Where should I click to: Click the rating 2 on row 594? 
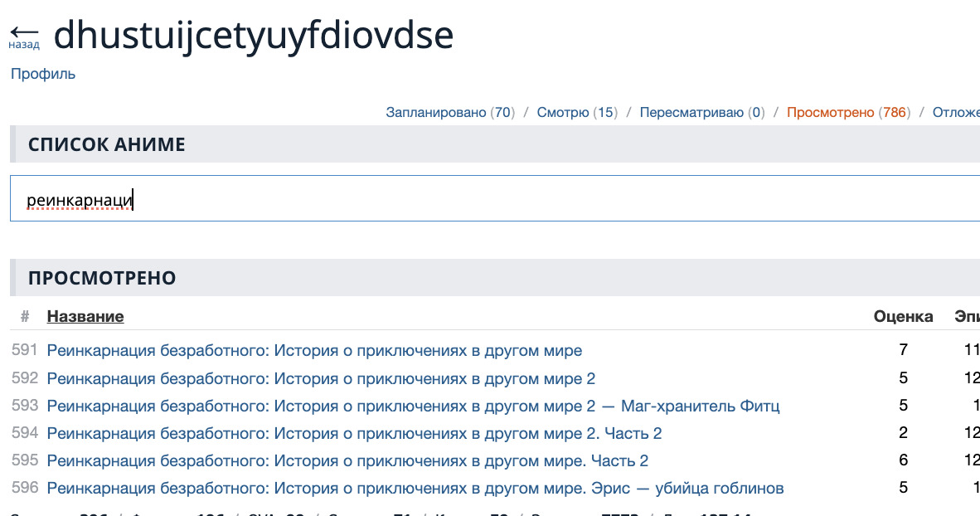click(903, 433)
